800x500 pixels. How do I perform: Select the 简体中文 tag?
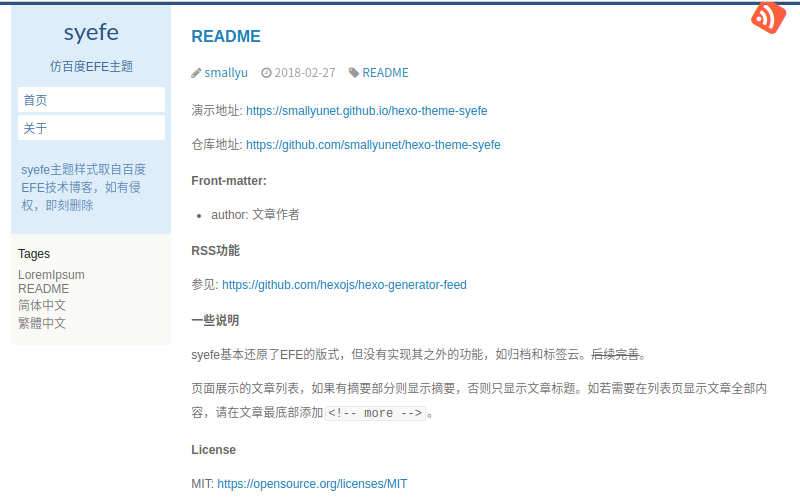(x=42, y=305)
